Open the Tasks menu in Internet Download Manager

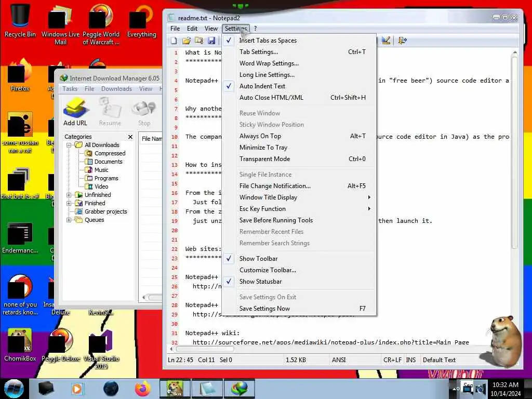[x=70, y=89]
